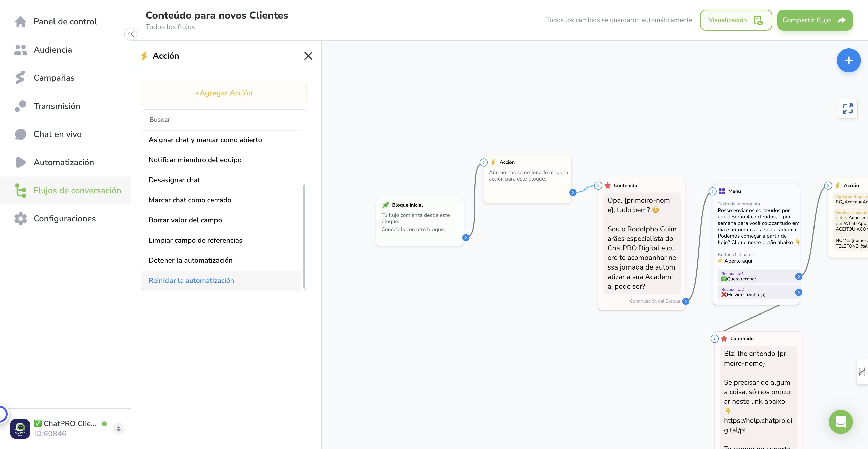This screenshot has height=449, width=868.
Task: Click the Flujos de conversación icon
Action: point(21,190)
